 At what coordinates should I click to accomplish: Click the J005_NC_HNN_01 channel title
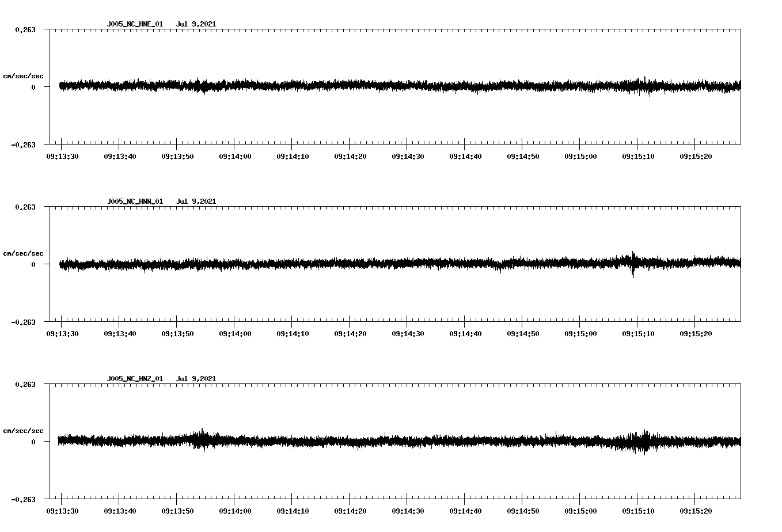point(135,202)
